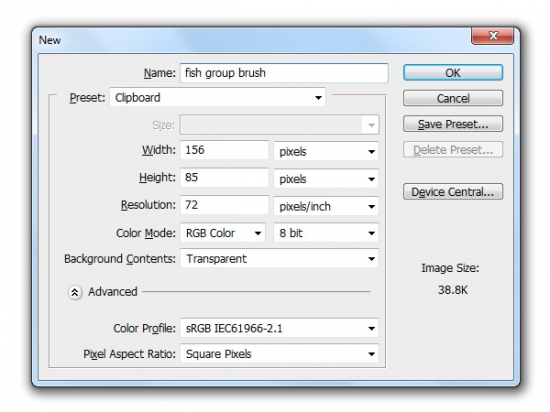Viewport: 550px width, 412px height.
Task: Click the OK button
Action: [x=453, y=73]
